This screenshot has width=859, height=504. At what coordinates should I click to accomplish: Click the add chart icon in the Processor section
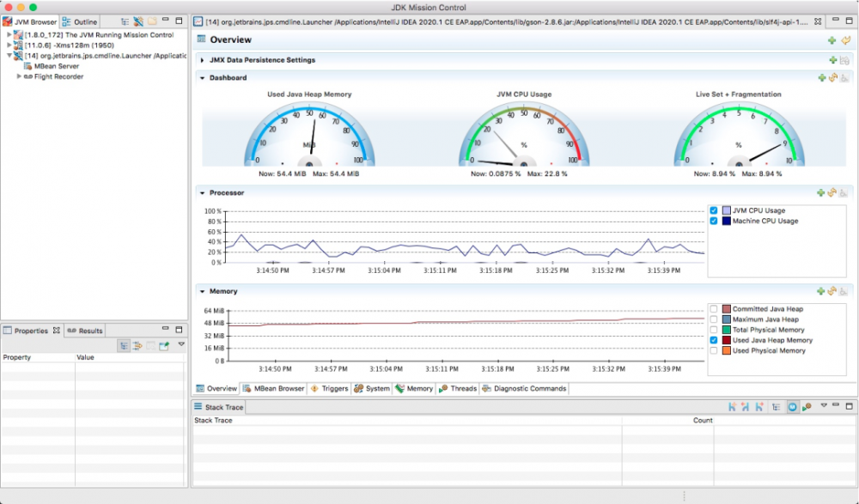pyautogui.click(x=821, y=193)
